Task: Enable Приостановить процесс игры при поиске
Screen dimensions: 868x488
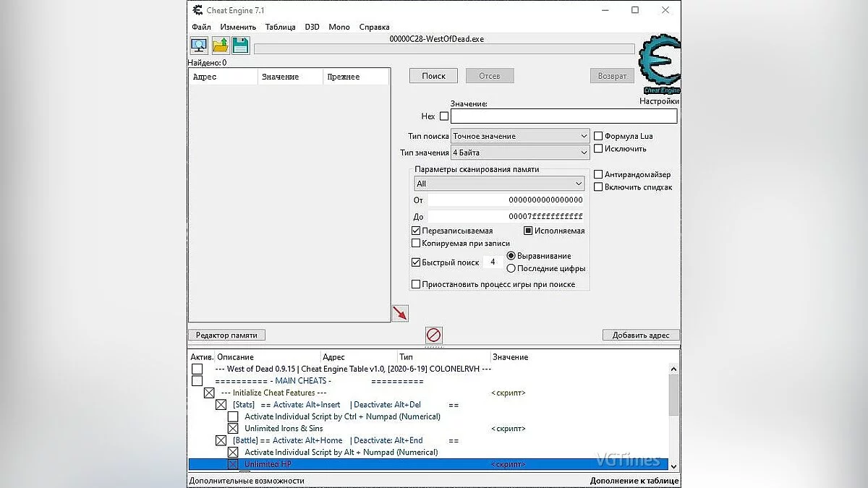Action: coord(416,284)
